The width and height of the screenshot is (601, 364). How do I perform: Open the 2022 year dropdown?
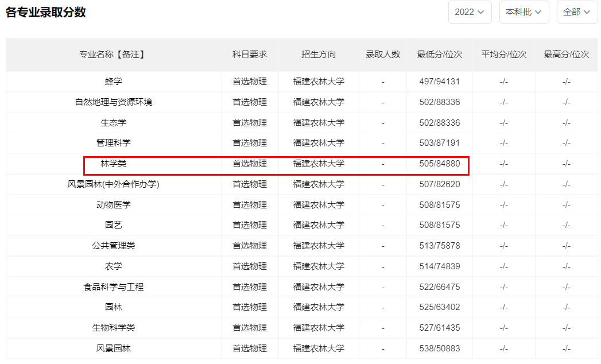pos(470,12)
